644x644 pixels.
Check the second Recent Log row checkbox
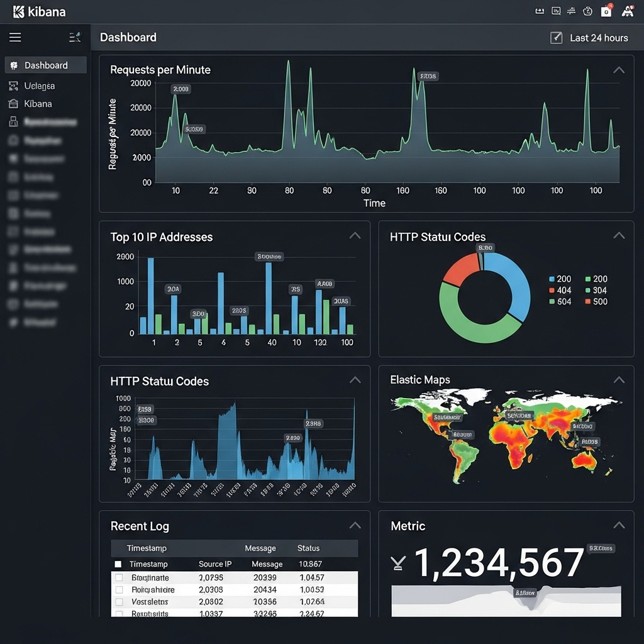[119, 589]
